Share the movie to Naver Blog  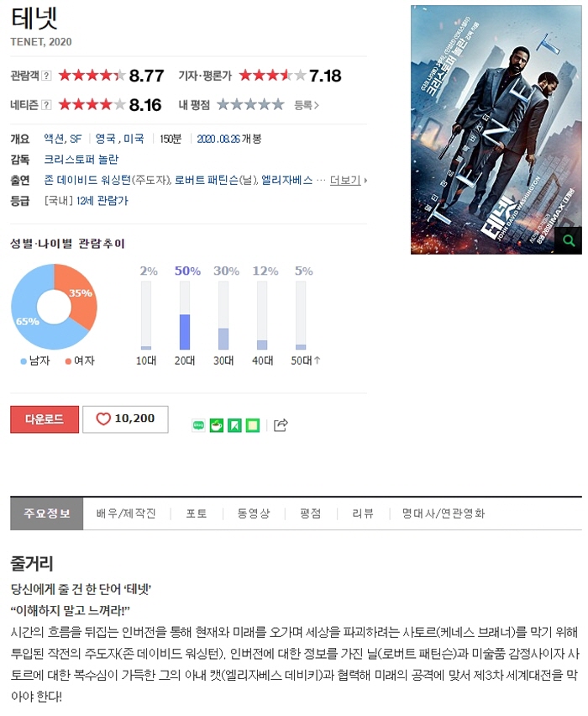click(198, 425)
